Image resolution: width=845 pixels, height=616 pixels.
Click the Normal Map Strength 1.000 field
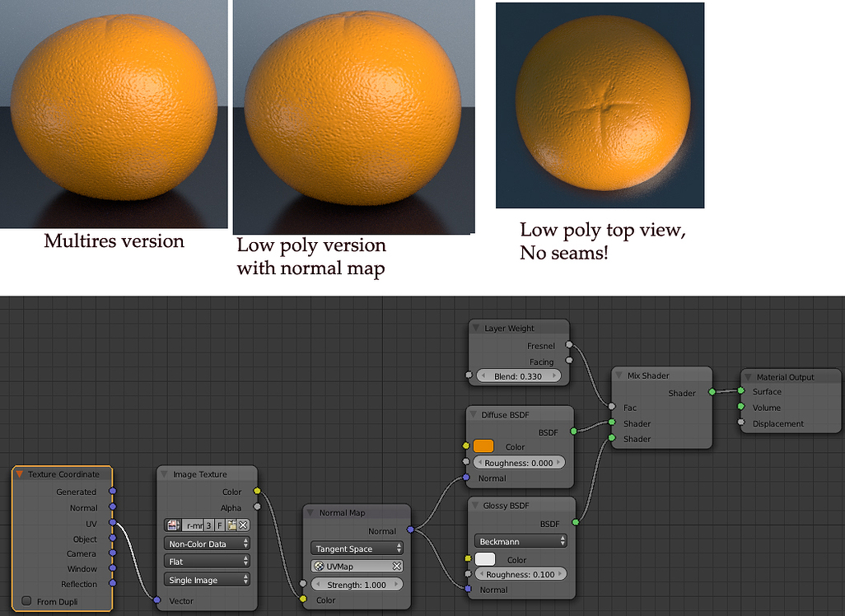(357, 584)
